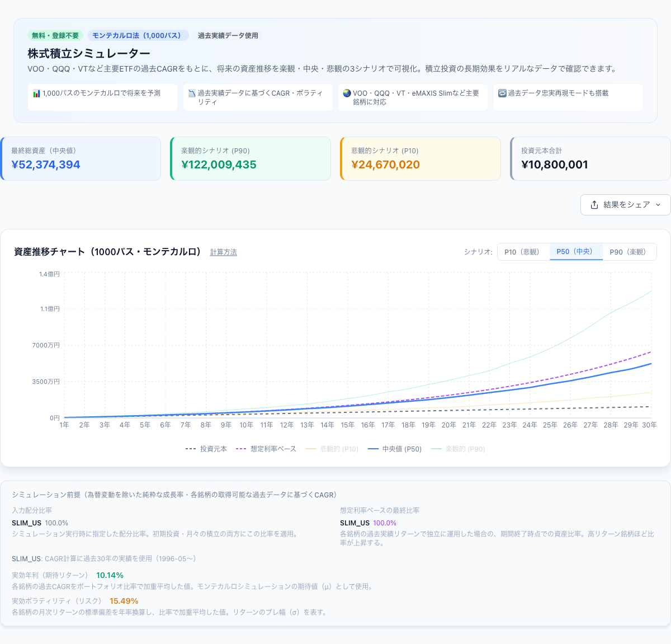Expand the 結果をシェア dropdown chevron
This screenshot has height=644, width=671.
point(658,205)
